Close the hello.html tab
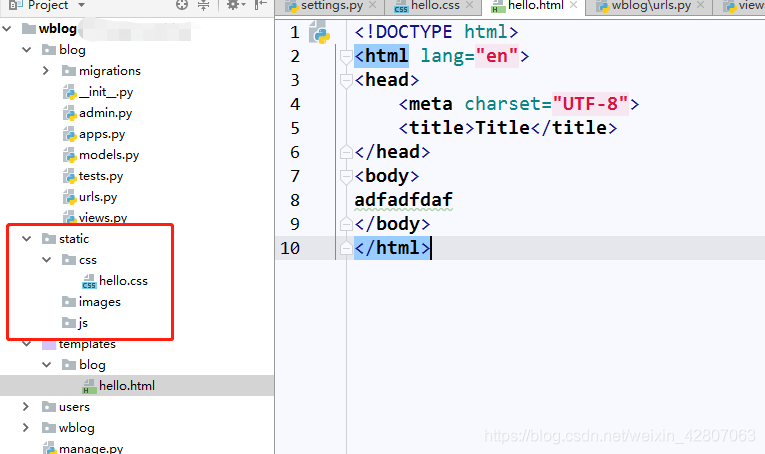The image size is (765, 454). point(574,5)
